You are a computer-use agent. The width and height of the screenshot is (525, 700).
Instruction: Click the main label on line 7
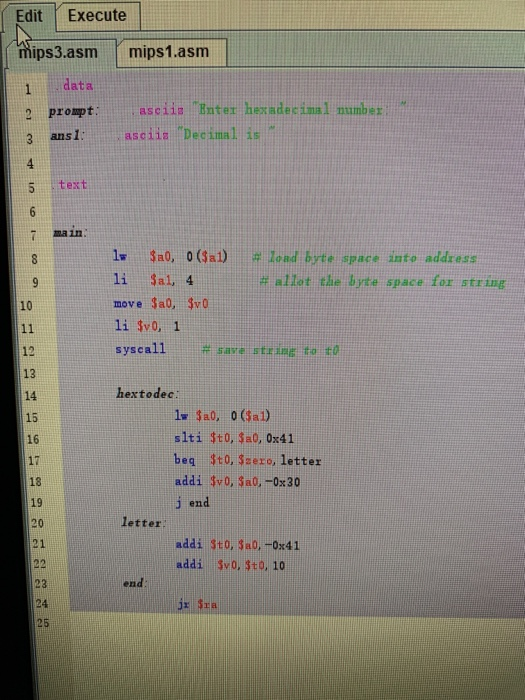(69, 233)
